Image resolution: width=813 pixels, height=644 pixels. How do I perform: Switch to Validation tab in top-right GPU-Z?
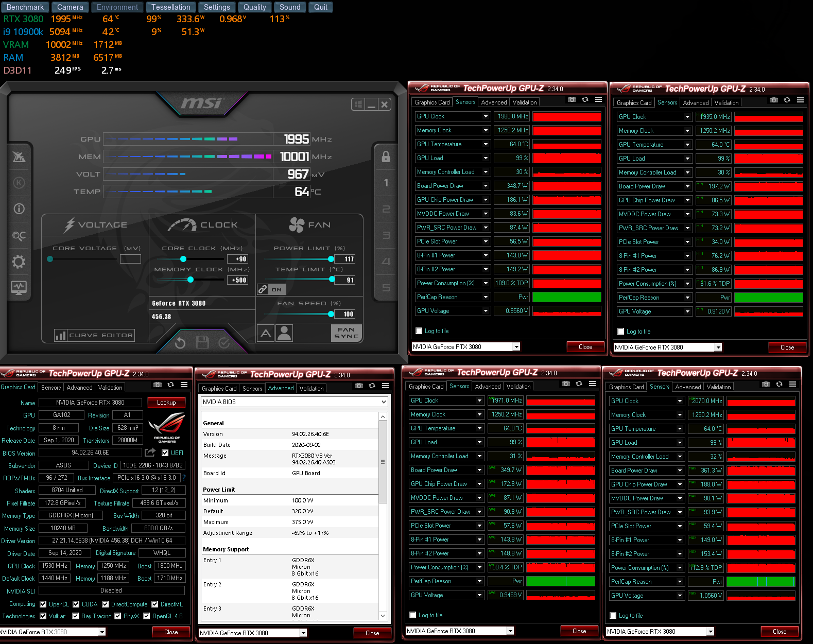726,103
